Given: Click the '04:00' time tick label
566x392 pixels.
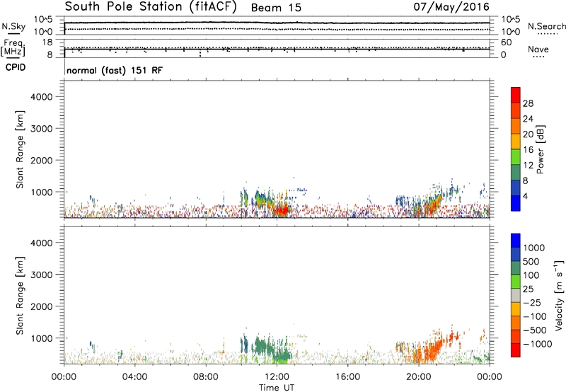Looking at the screenshot, I should click(x=135, y=377).
